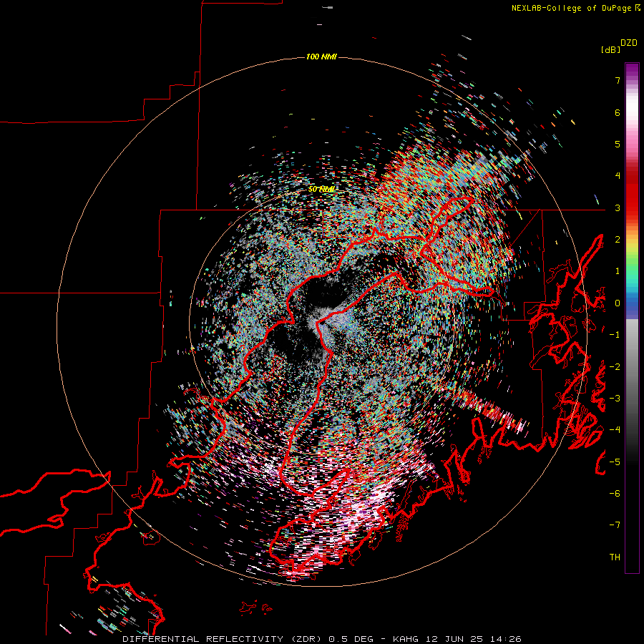
Task: Select the 6 dB scale value
Action: 618,112
